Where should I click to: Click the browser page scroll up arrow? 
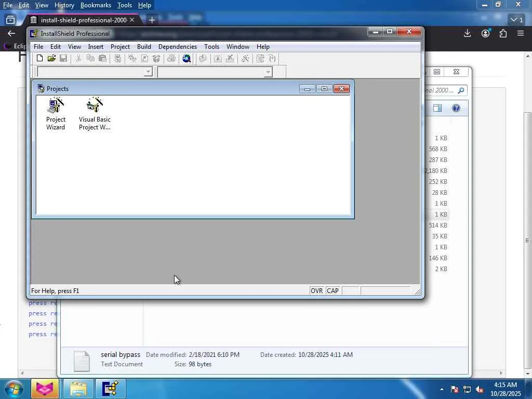[x=528, y=56]
